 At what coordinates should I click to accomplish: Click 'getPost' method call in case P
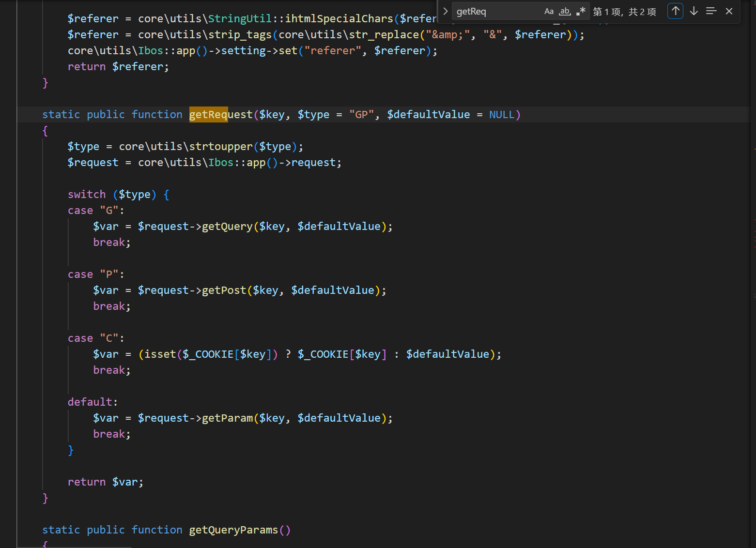(224, 290)
